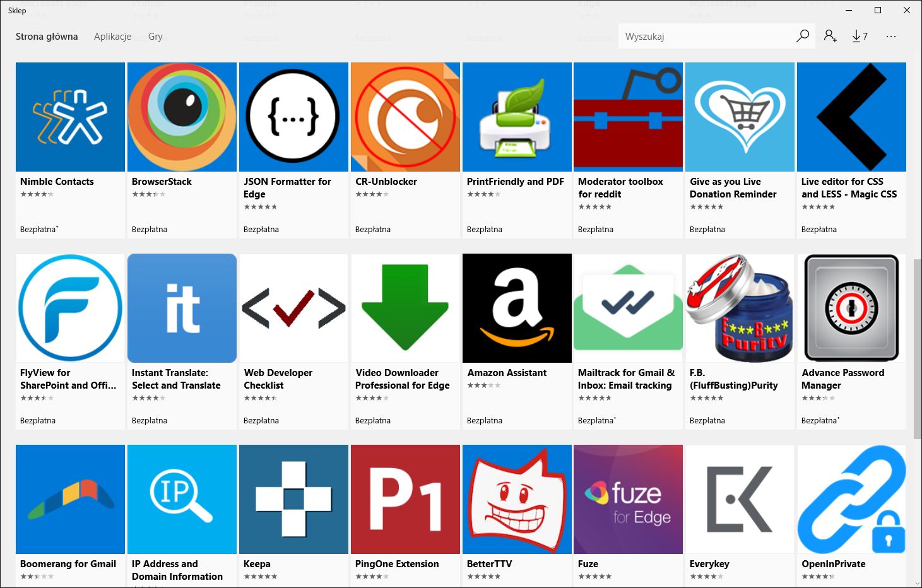This screenshot has width=922, height=588.
Task: Open the Live editor for CSS icon
Action: [x=851, y=117]
